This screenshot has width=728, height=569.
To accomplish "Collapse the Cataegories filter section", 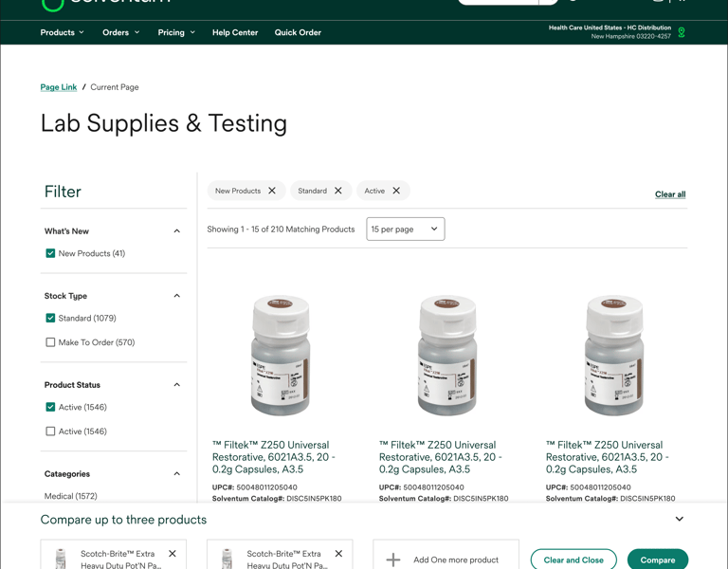I will [x=177, y=474].
